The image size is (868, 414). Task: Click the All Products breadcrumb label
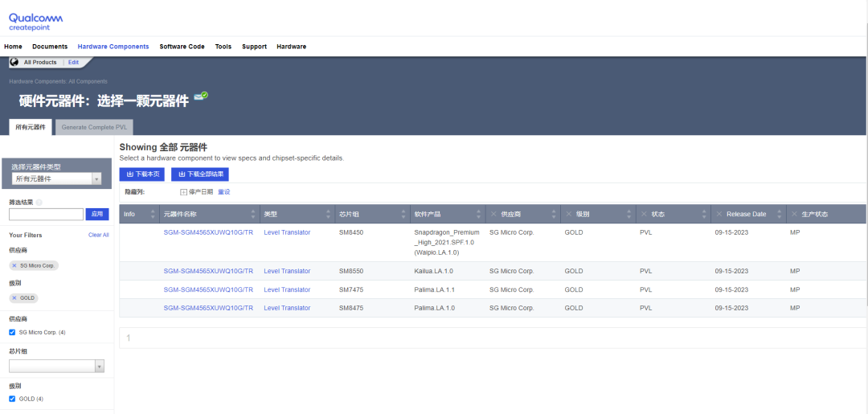click(40, 63)
